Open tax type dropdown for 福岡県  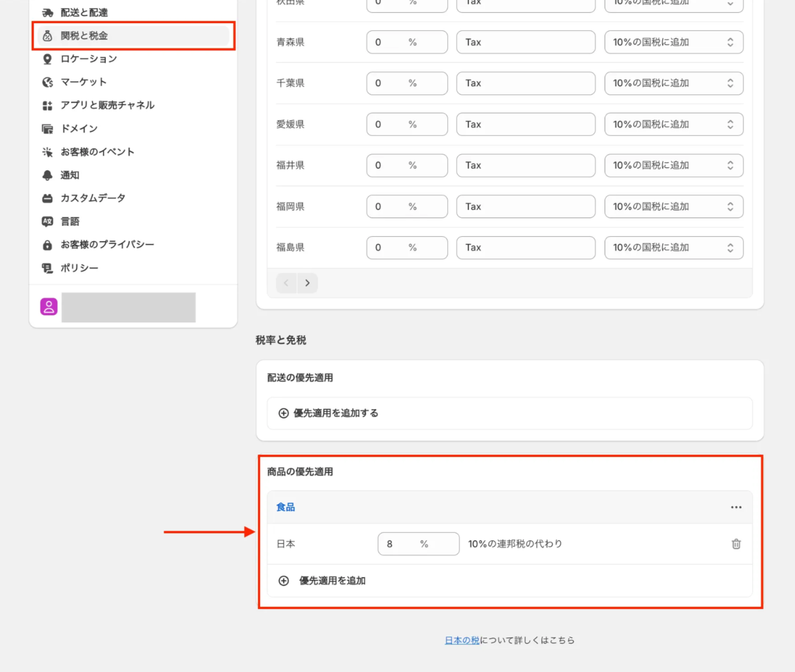[x=674, y=206]
